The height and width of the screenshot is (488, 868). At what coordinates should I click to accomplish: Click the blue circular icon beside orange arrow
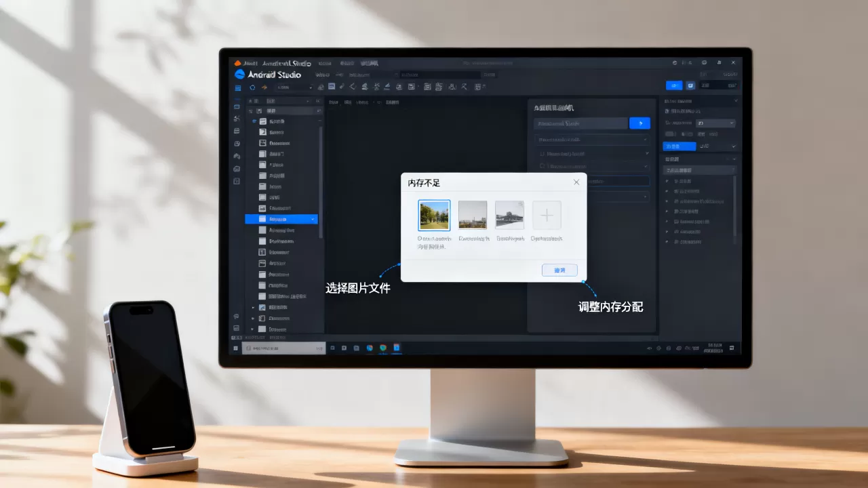(x=252, y=87)
